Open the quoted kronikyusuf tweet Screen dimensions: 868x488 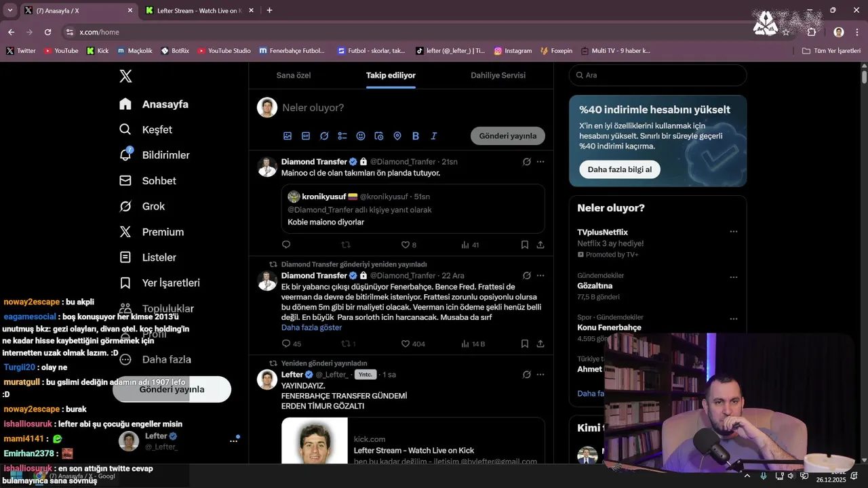point(414,209)
